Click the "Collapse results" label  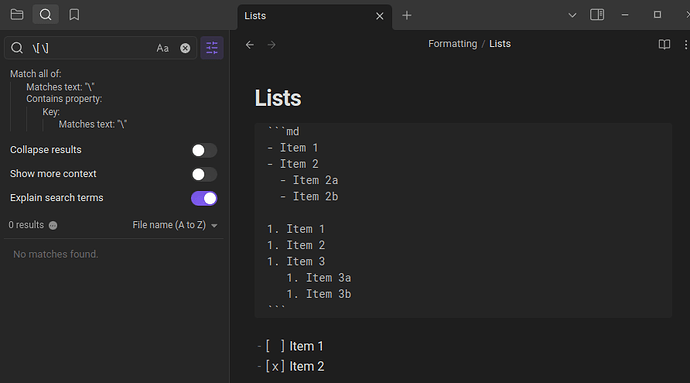coord(46,150)
